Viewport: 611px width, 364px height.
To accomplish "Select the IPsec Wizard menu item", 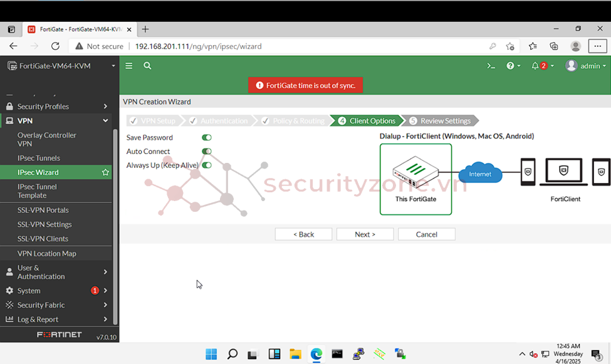I will click(56, 172).
